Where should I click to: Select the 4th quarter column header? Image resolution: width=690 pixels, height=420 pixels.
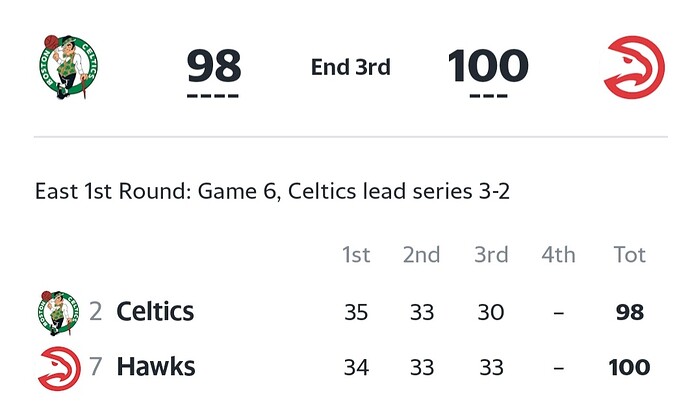(558, 254)
